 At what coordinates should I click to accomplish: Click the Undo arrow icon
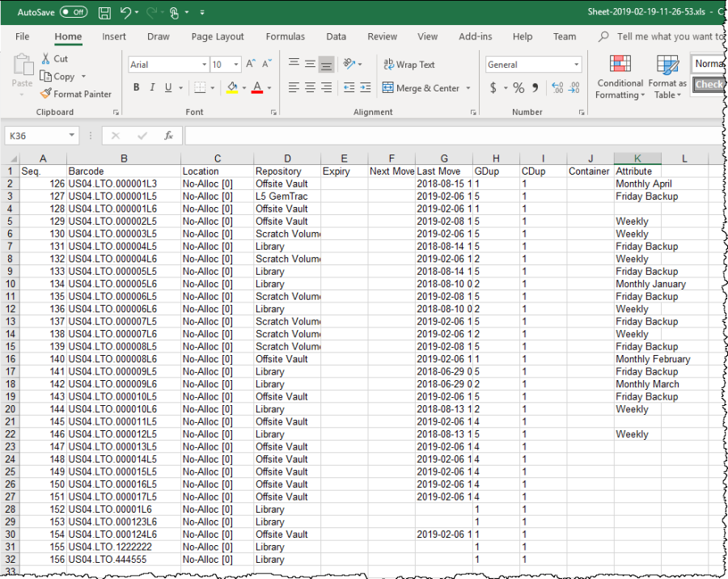[x=125, y=13]
